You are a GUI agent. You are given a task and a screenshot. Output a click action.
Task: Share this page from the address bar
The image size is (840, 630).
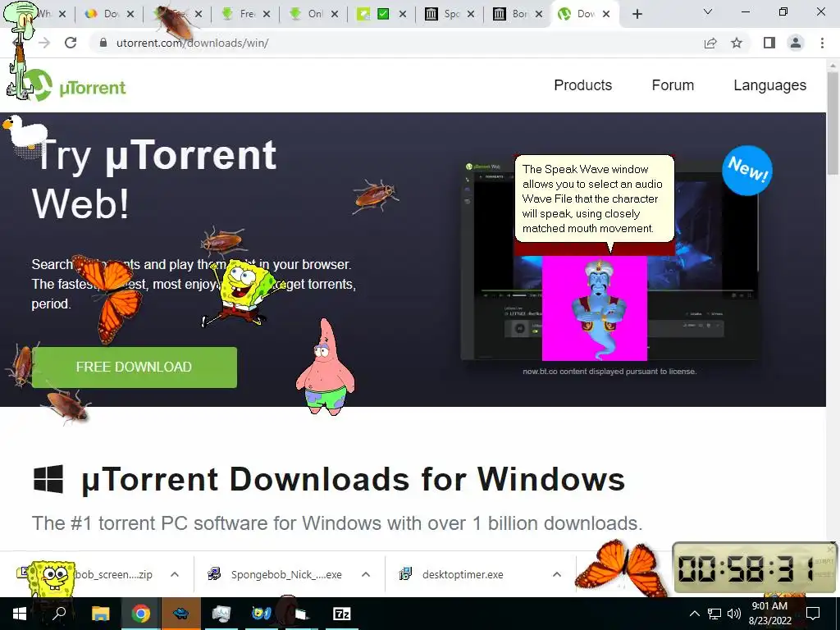(x=710, y=43)
